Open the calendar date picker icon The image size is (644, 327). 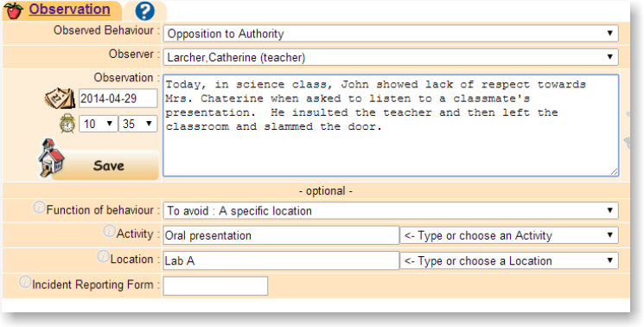point(60,99)
